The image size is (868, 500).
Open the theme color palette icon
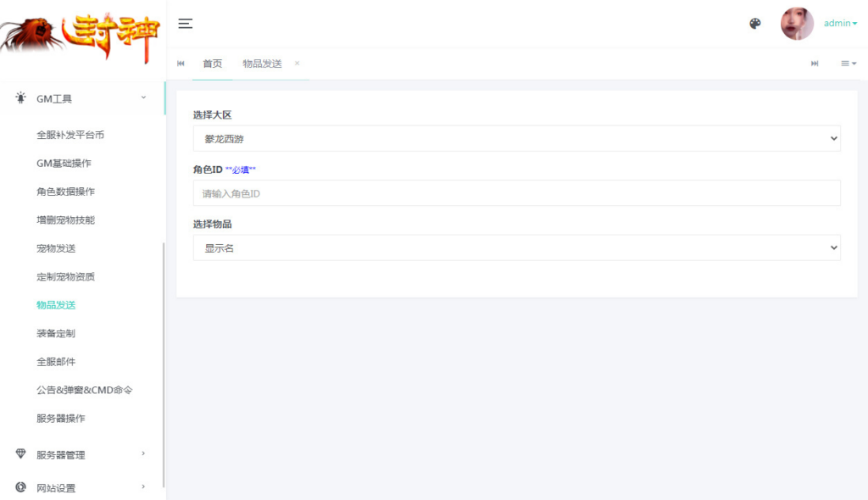(x=754, y=23)
